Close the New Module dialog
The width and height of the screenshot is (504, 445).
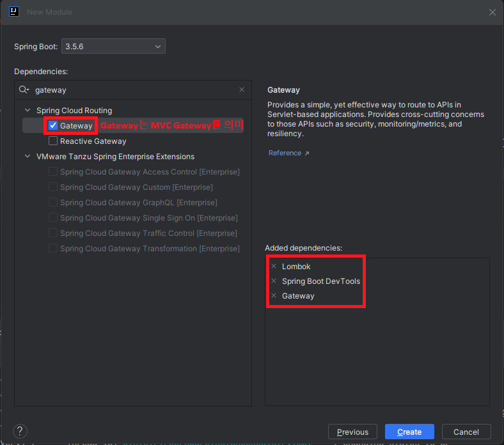click(492, 12)
